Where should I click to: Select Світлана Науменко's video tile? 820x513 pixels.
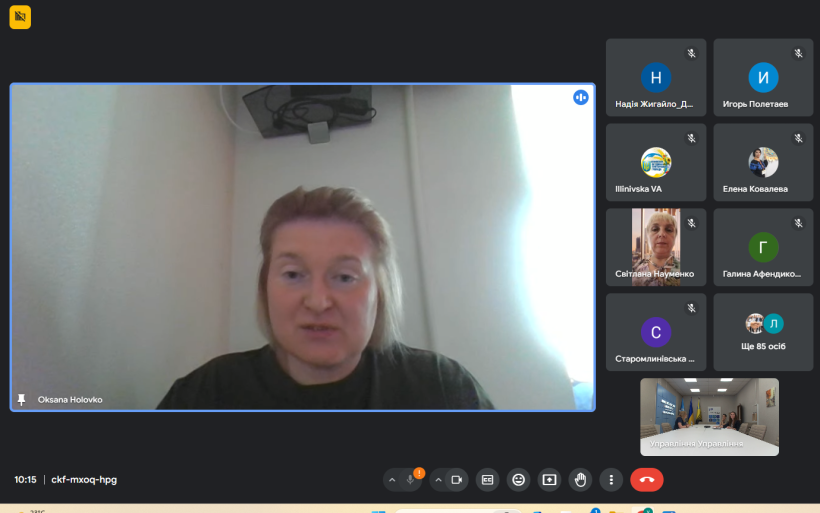tap(656, 247)
